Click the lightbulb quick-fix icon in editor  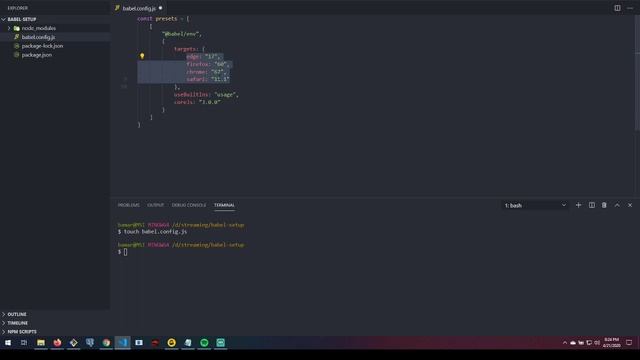(x=142, y=56)
